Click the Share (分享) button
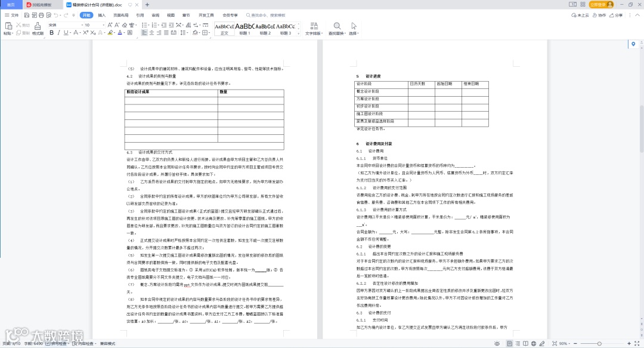The width and height of the screenshot is (644, 348). [616, 15]
